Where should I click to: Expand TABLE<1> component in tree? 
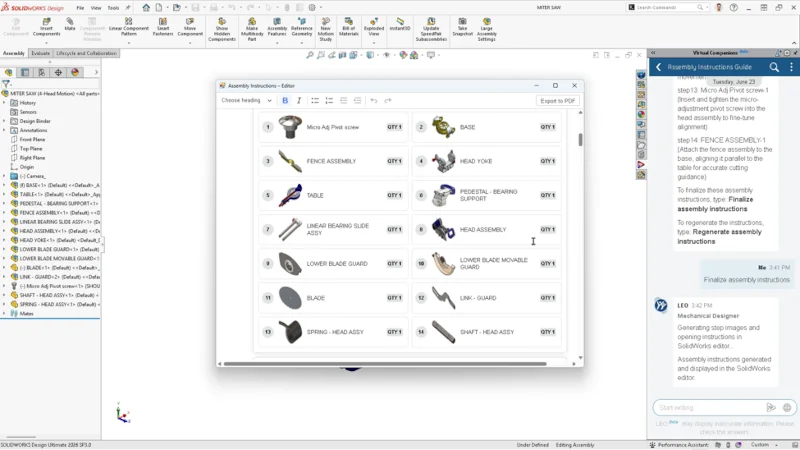[x=4, y=194]
